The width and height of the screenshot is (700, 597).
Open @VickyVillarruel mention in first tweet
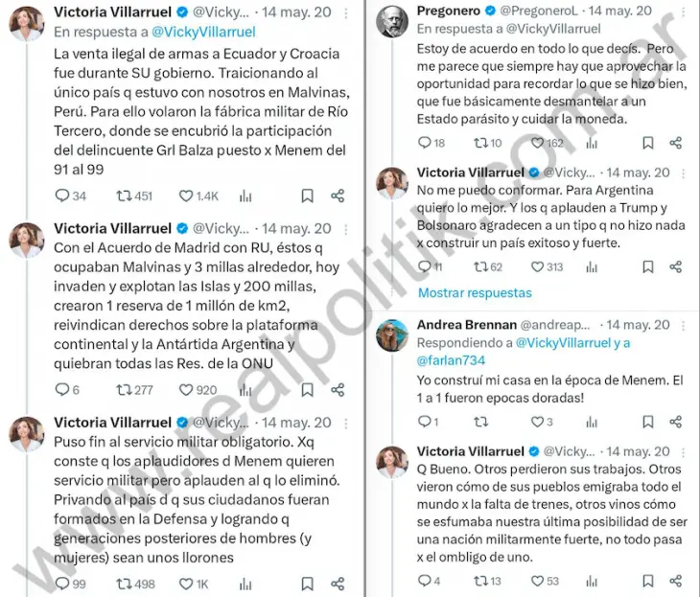pyautogui.click(x=203, y=32)
